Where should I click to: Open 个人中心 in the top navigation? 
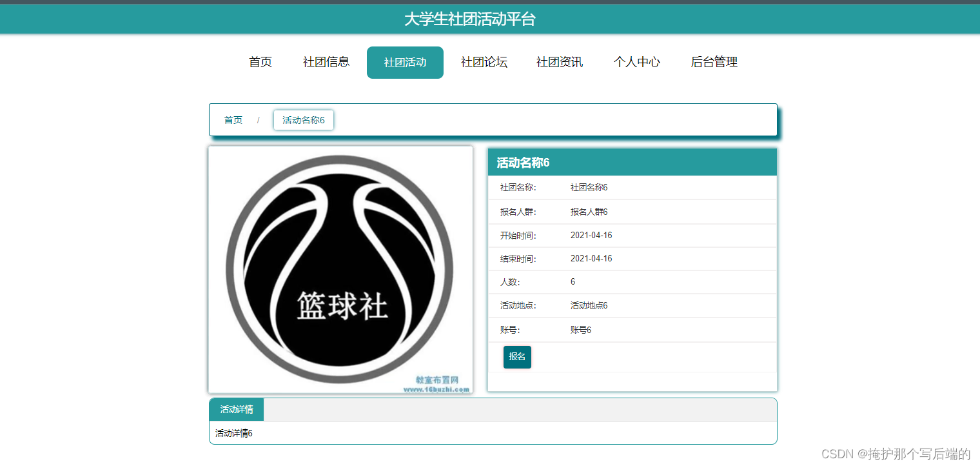coord(637,62)
